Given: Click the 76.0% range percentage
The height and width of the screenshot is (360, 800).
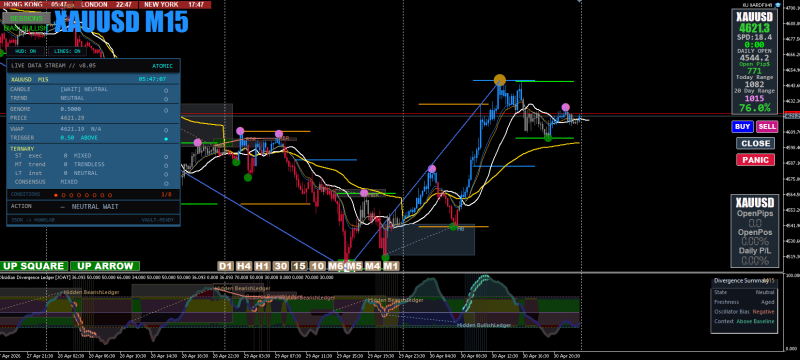Looking at the screenshot, I should tap(755, 108).
